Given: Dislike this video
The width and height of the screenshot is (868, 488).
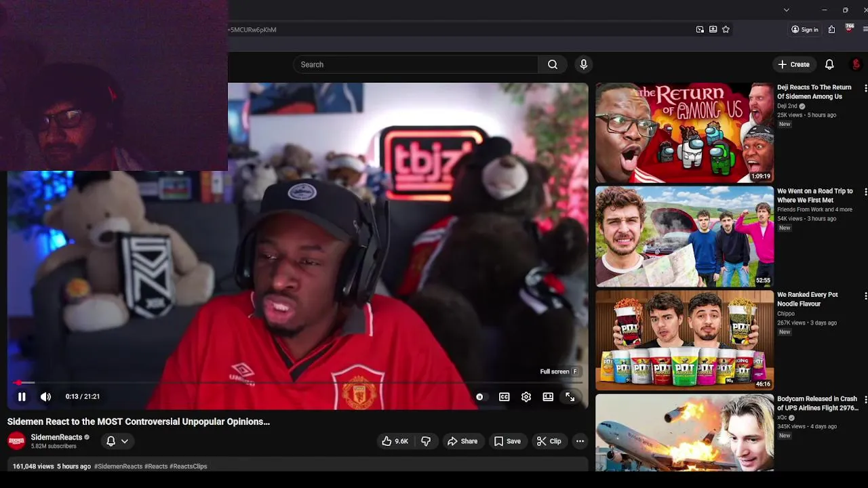Looking at the screenshot, I should click(426, 441).
